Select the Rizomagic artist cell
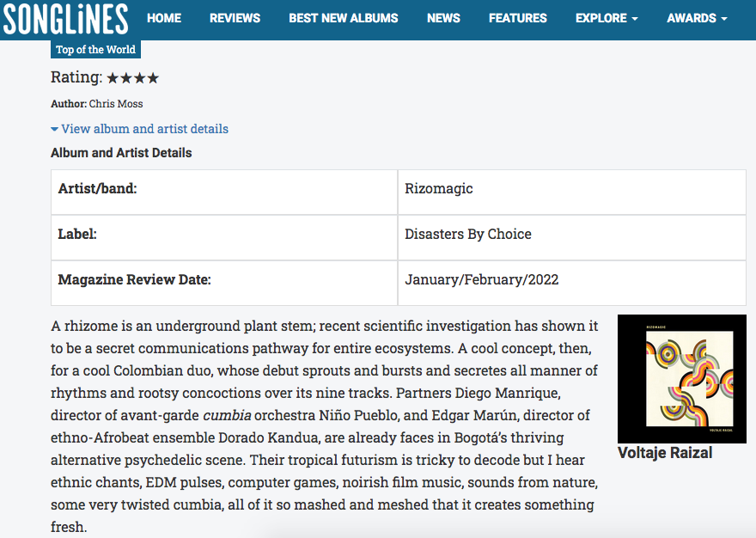Image resolution: width=756 pixels, height=538 pixels. click(x=439, y=188)
